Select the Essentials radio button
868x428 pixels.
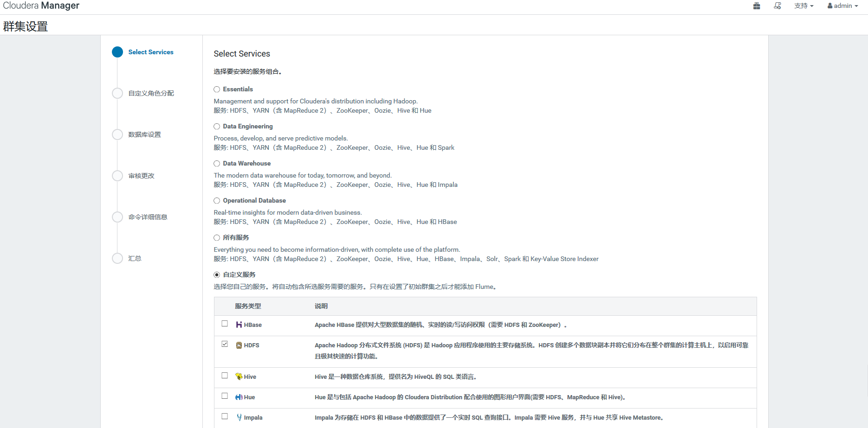(x=217, y=89)
